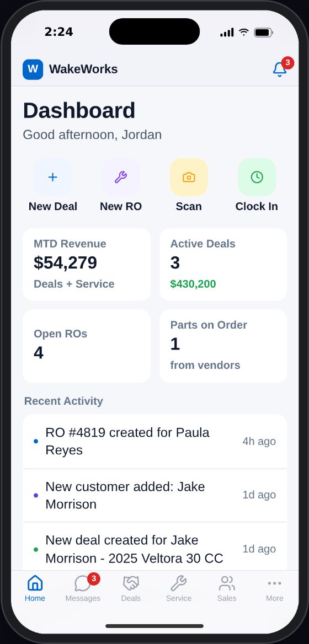Click the 'WakeWorks' app title
This screenshot has width=309, height=644.
tap(83, 69)
